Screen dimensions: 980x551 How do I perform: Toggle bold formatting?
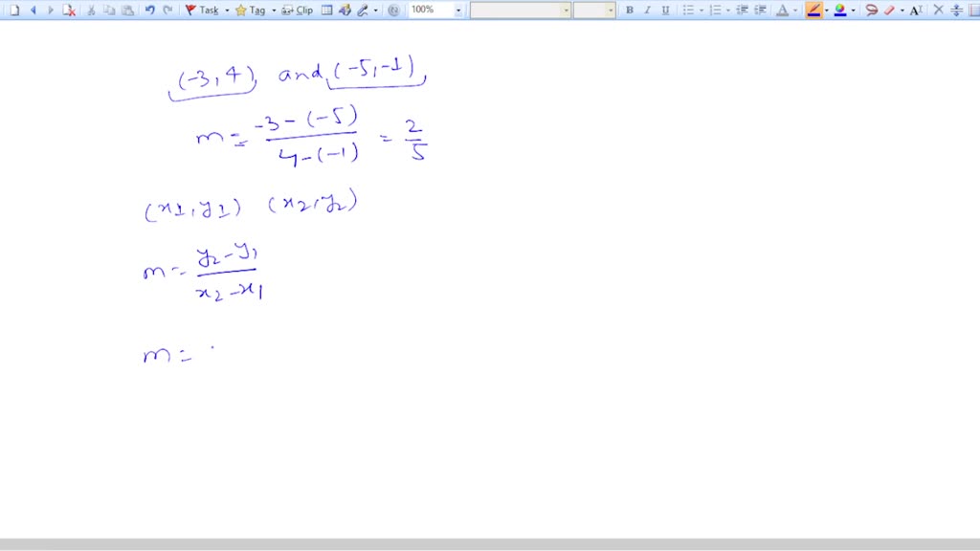(630, 10)
